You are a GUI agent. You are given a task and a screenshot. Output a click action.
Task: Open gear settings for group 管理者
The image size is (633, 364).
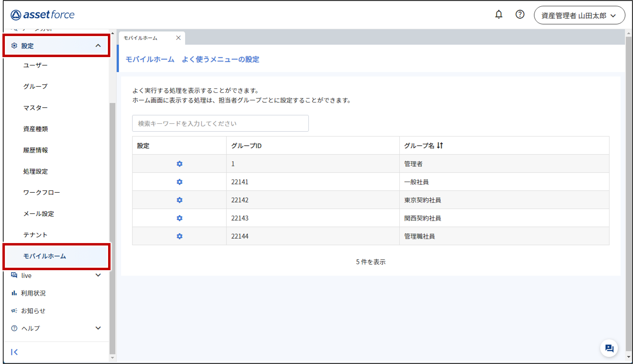[179, 164]
